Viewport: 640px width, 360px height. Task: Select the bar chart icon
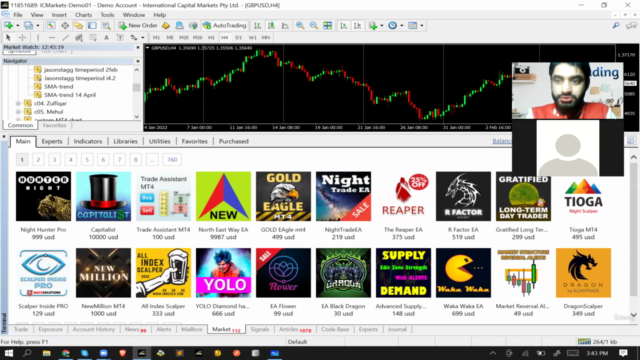click(258, 25)
